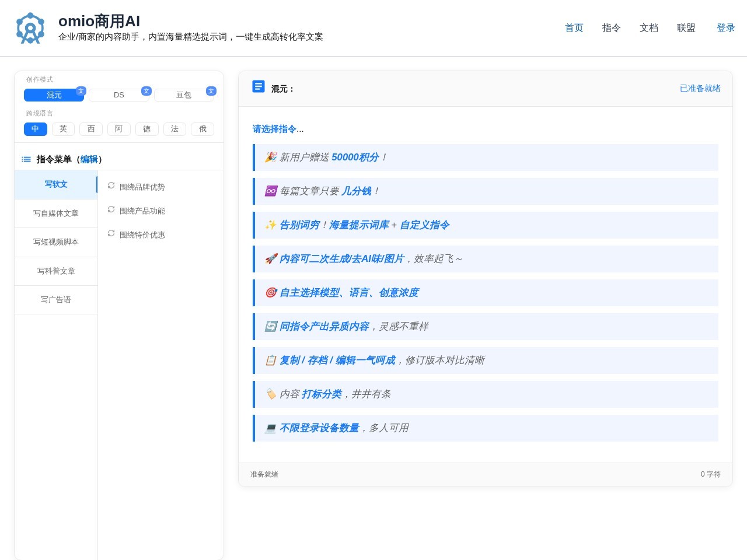The height and width of the screenshot is (560, 747).
Task: Open the 联盟 navigation link
Action: point(686,28)
